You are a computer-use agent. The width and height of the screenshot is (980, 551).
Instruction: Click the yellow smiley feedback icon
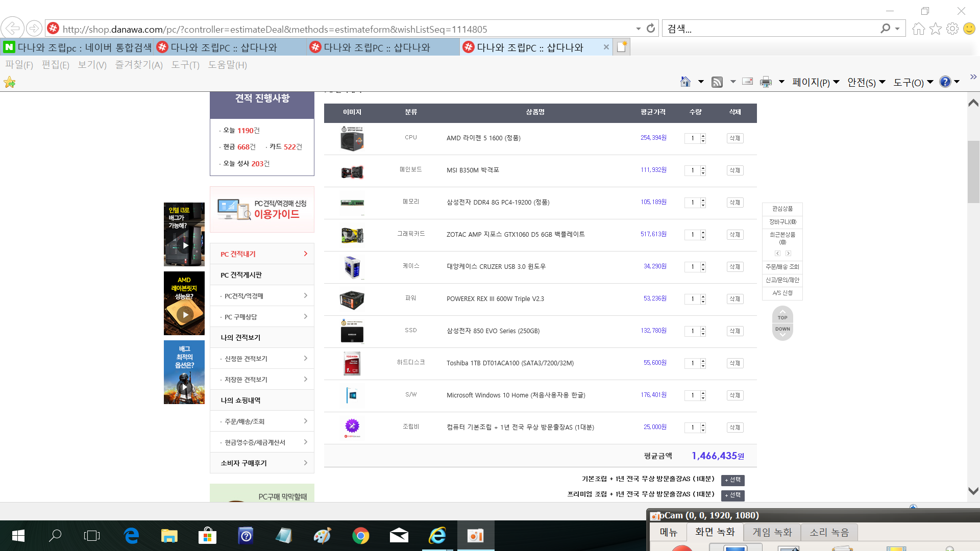pos(969,29)
